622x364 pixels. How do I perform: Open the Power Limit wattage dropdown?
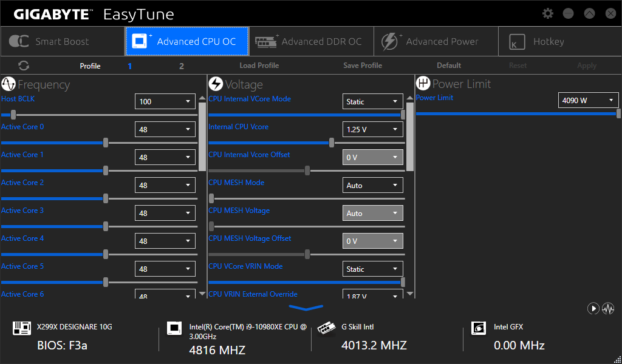coord(588,100)
